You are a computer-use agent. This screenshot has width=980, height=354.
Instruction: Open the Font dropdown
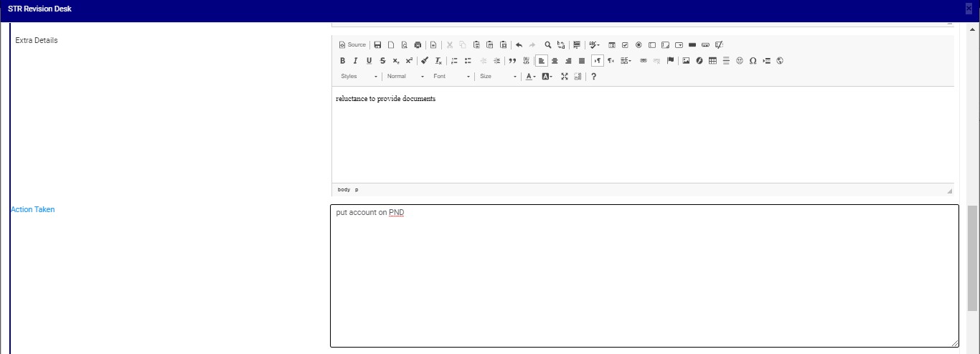tap(451, 77)
